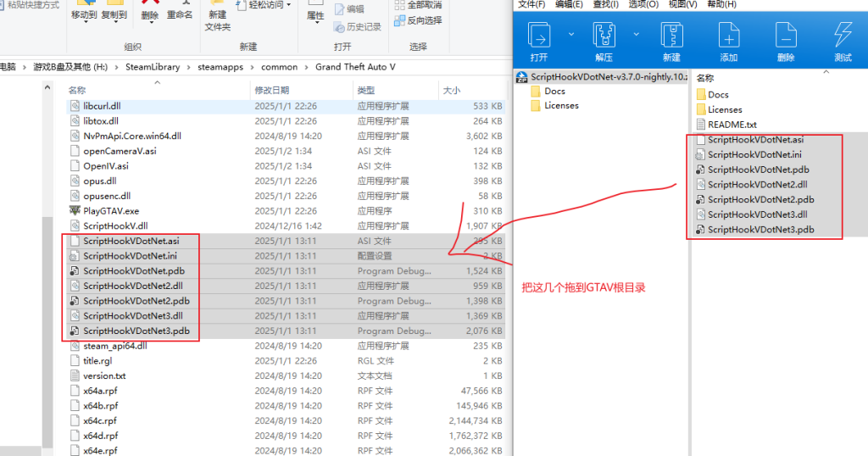Viewport: 868px width, 456px height.
Task: Open the dropdown arrow next to 解压
Action: 636,34
